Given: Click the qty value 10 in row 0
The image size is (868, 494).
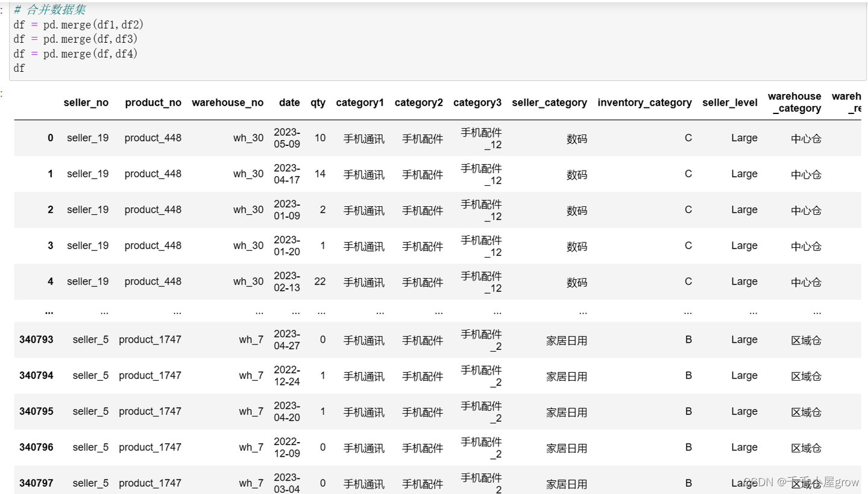Looking at the screenshot, I should coord(320,138).
